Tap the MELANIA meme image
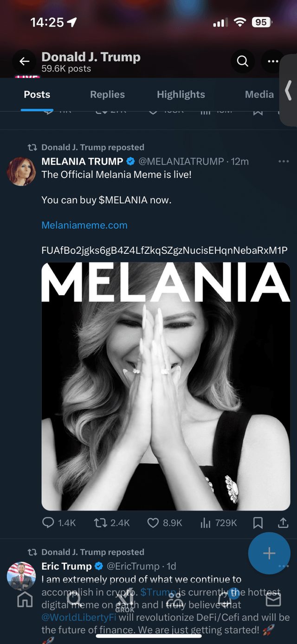This screenshot has width=297, height=644. pyautogui.click(x=166, y=385)
